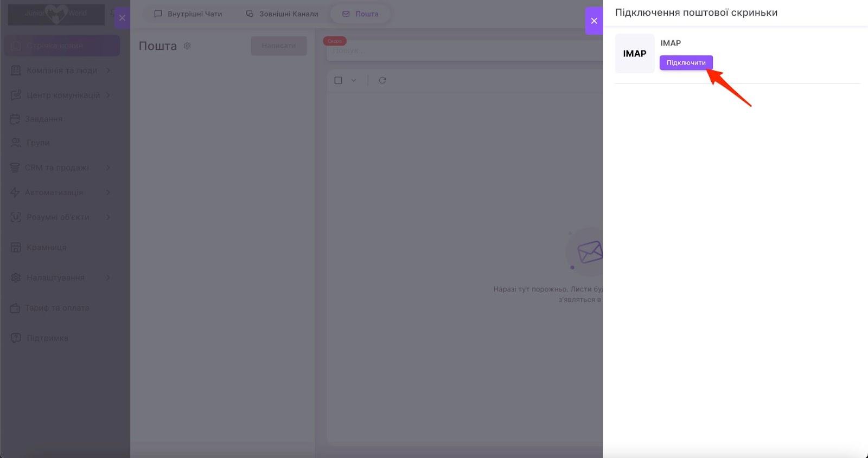
Task: Refresh the mail list
Action: 382,80
